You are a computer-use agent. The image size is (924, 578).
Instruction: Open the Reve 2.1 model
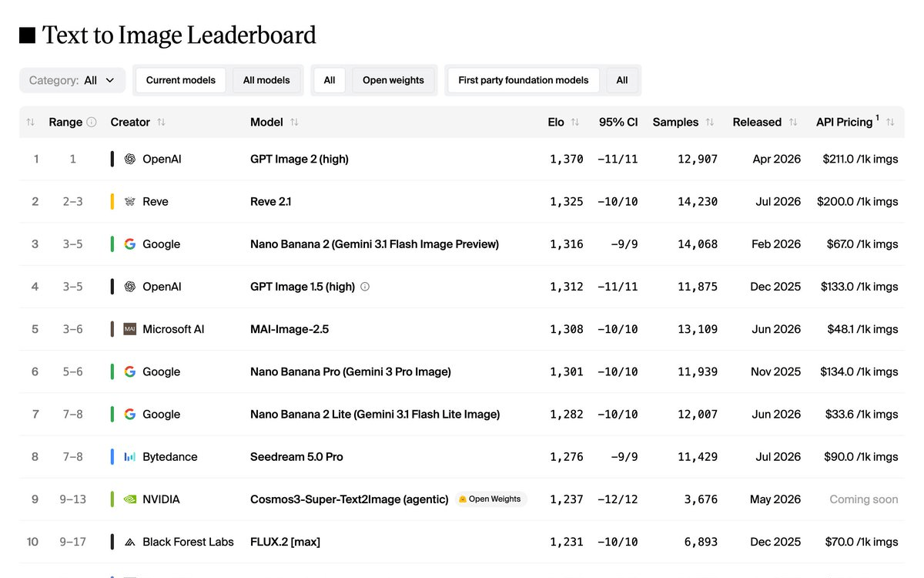point(271,202)
